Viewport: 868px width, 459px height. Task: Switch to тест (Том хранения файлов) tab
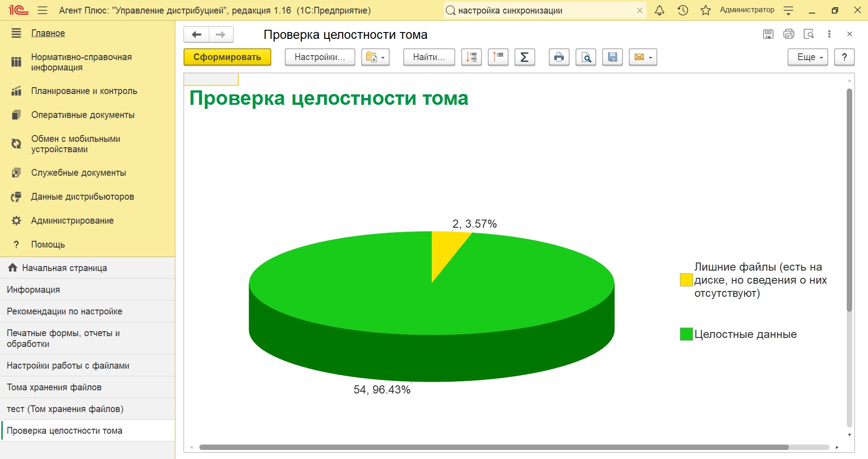88,409
